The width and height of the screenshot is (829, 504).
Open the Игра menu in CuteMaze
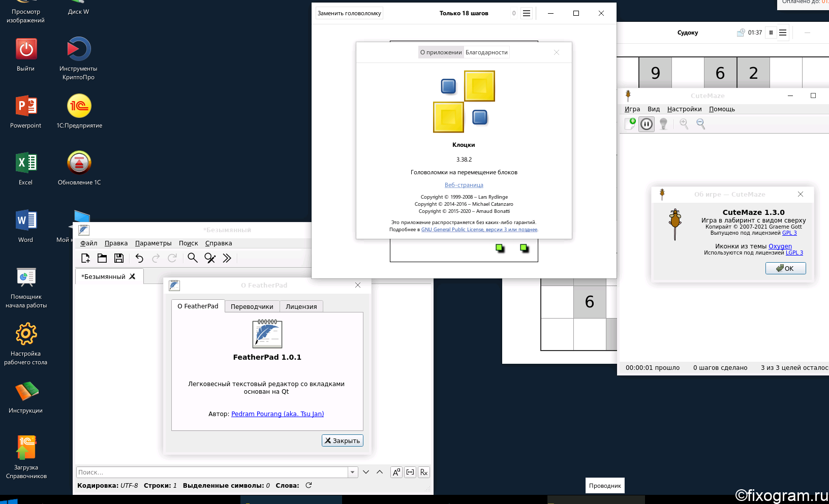632,109
